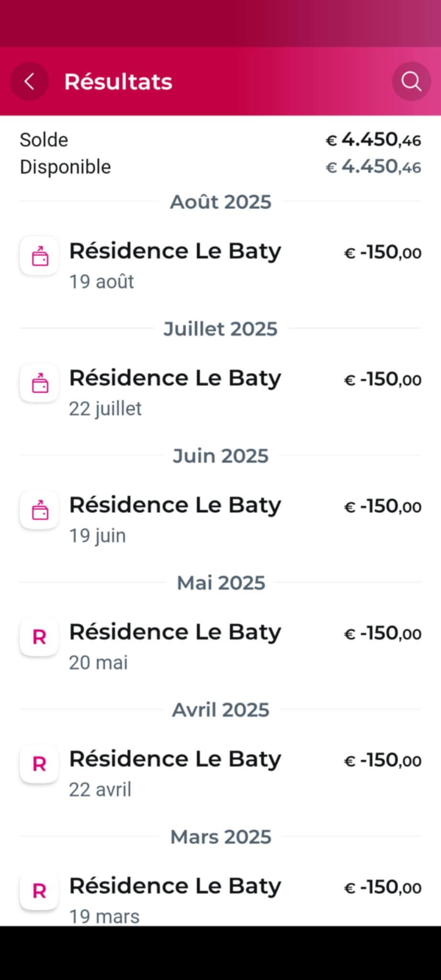441x980 pixels.
Task: Click the Résultats page title
Action: click(118, 81)
